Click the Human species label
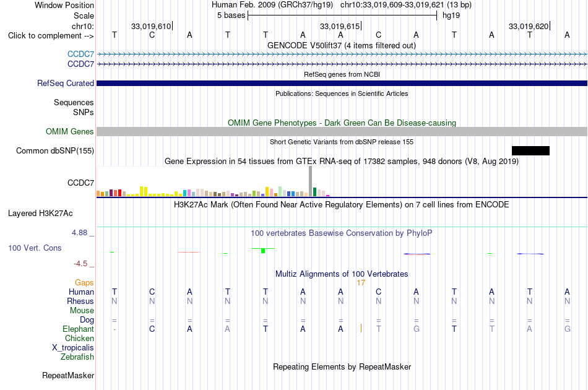 point(81,292)
